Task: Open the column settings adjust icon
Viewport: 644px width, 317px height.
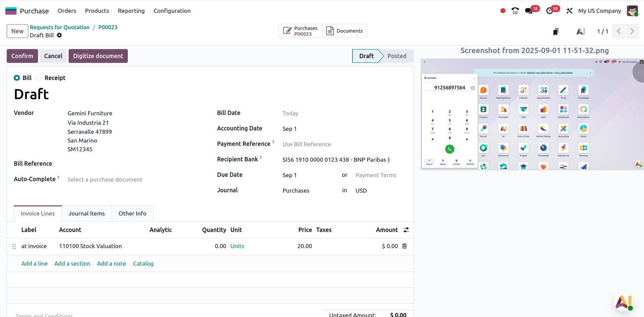Action: coord(406,230)
